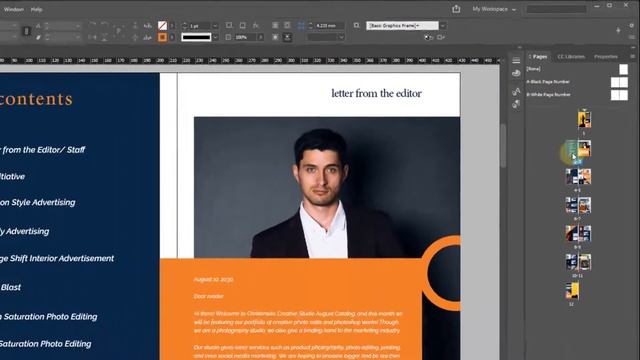The image size is (640, 360).
Task: Select spread 4-5 thumbnail
Action: (x=578, y=177)
